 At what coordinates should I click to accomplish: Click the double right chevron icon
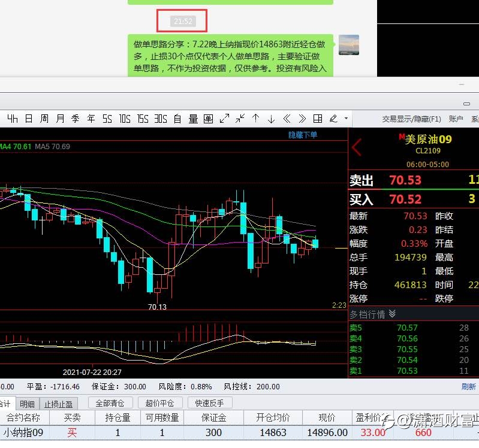302,119
